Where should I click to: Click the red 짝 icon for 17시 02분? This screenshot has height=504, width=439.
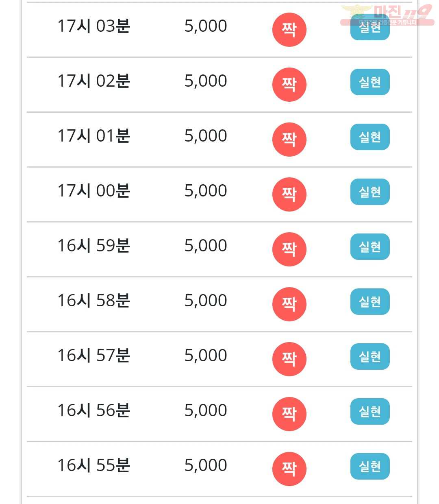coord(289,85)
